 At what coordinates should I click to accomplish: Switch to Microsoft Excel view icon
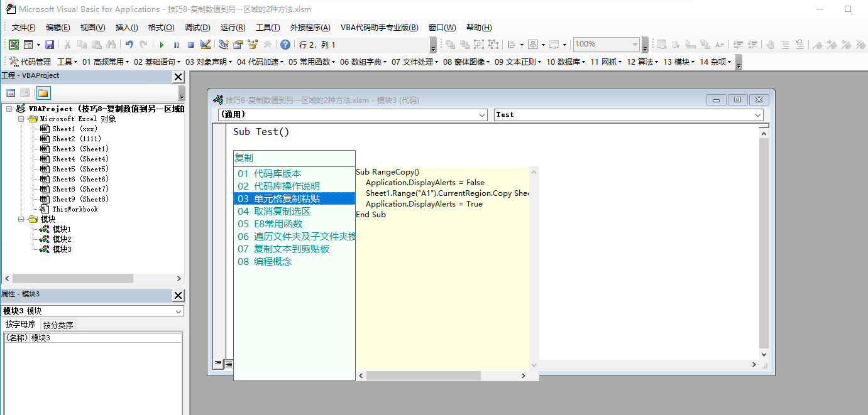point(13,45)
